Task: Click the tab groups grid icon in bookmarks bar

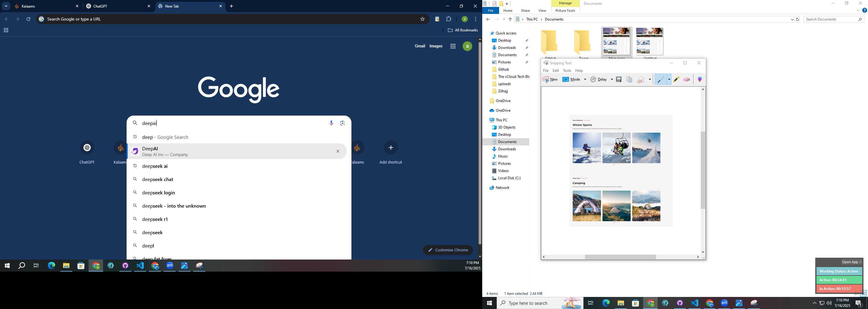Action: tap(6, 30)
